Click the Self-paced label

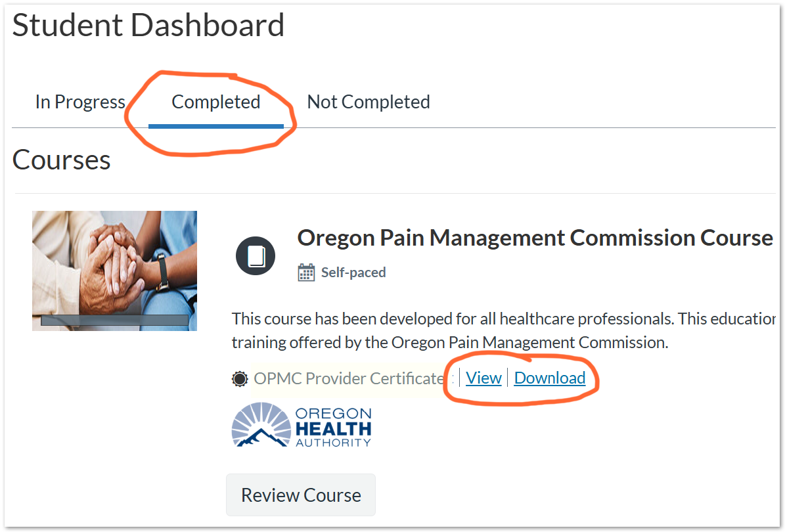click(x=353, y=273)
